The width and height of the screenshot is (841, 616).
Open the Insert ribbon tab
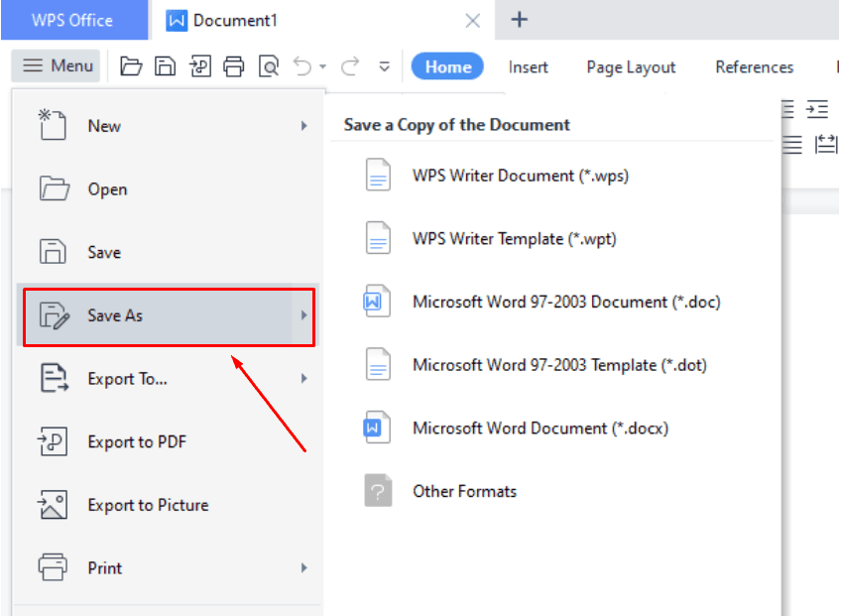[529, 67]
